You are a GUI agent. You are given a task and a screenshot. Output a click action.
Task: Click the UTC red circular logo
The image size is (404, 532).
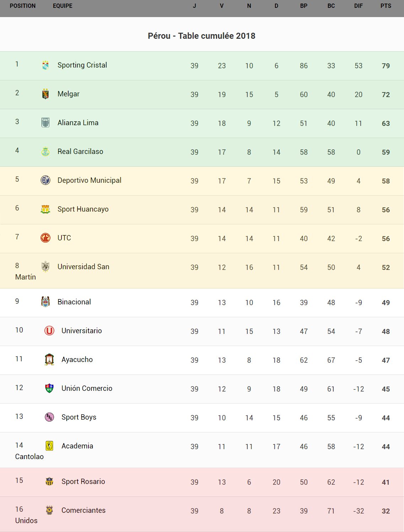[x=45, y=238]
